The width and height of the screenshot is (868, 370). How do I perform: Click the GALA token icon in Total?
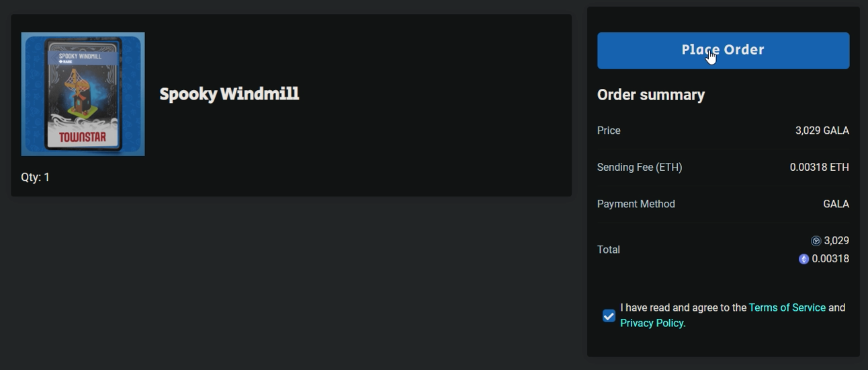pos(816,241)
